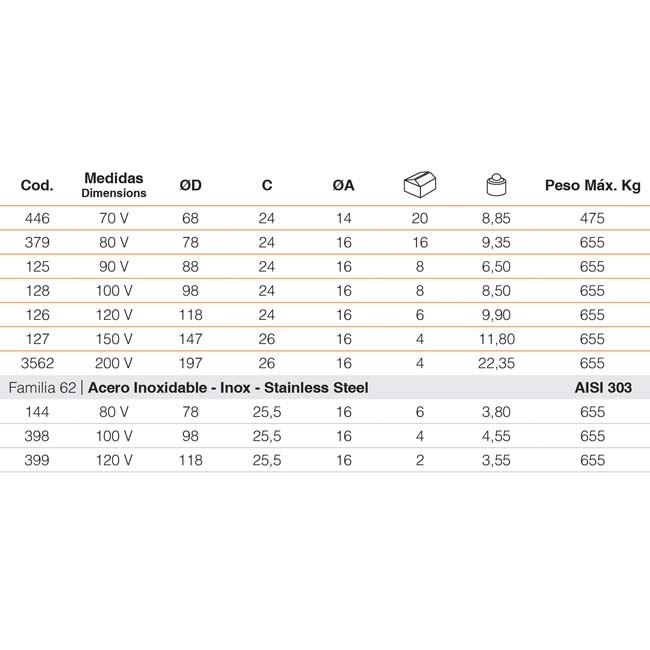Select the 22,35 weight value
Image resolution: width=650 pixels, height=650 pixels.
pyautogui.click(x=496, y=363)
